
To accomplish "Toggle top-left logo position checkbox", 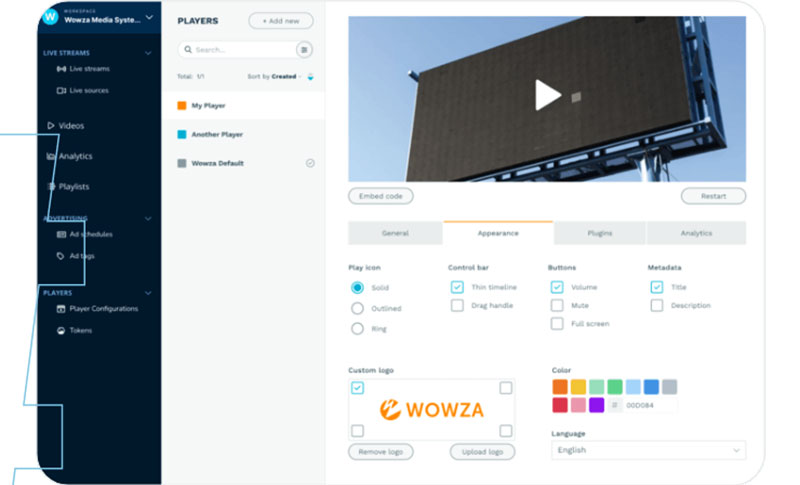I will [x=357, y=388].
